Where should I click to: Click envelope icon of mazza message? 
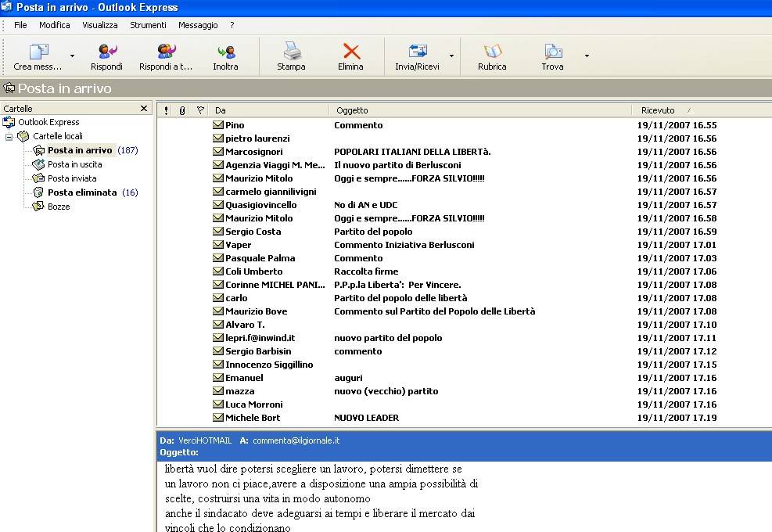218,391
